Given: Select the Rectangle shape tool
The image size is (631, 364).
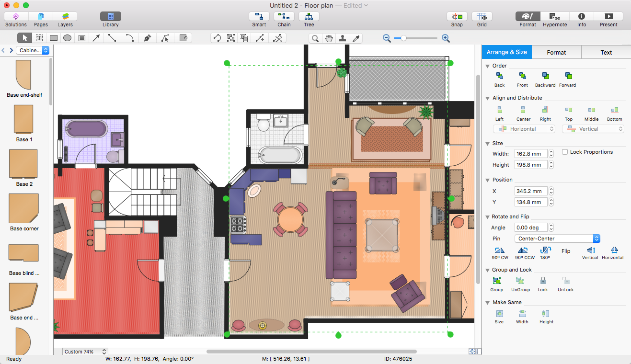Looking at the screenshot, I should pos(54,38).
